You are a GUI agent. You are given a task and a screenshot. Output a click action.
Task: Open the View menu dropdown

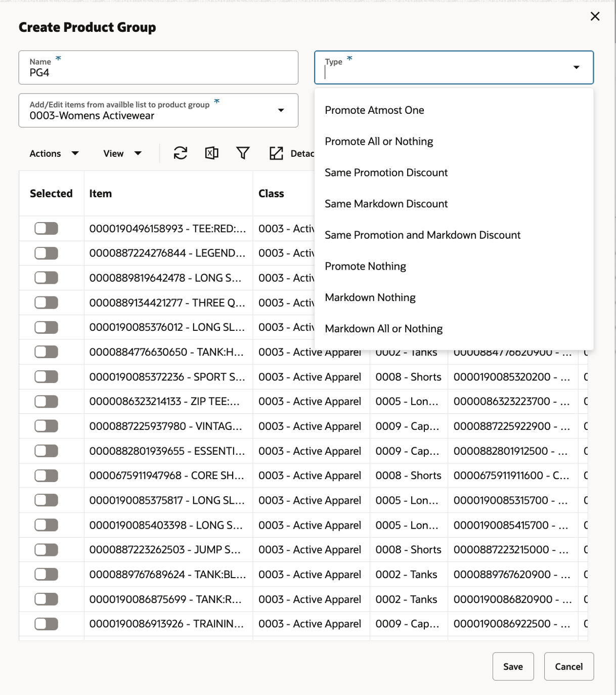(x=122, y=153)
